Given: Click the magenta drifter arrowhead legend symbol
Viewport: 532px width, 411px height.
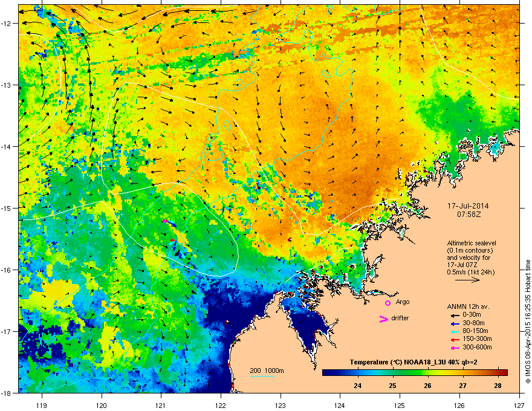Looking at the screenshot, I should [383, 319].
